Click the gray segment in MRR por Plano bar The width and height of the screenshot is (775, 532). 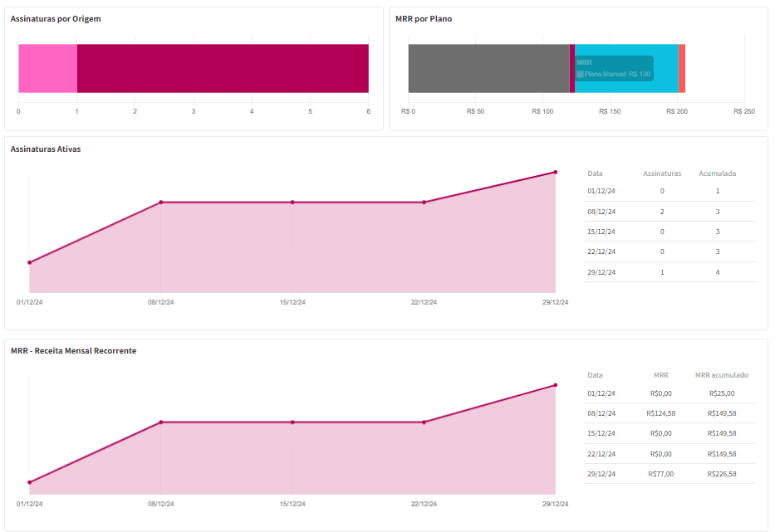[x=488, y=68]
